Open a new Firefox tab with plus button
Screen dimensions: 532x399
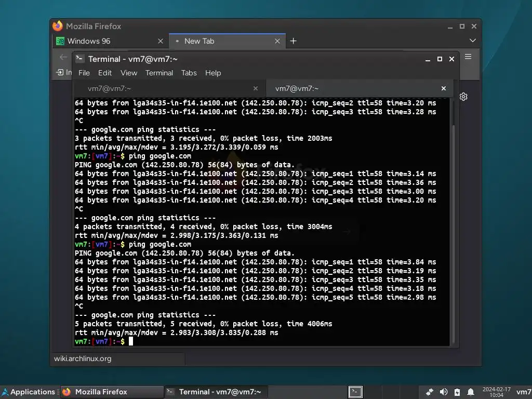(294, 41)
